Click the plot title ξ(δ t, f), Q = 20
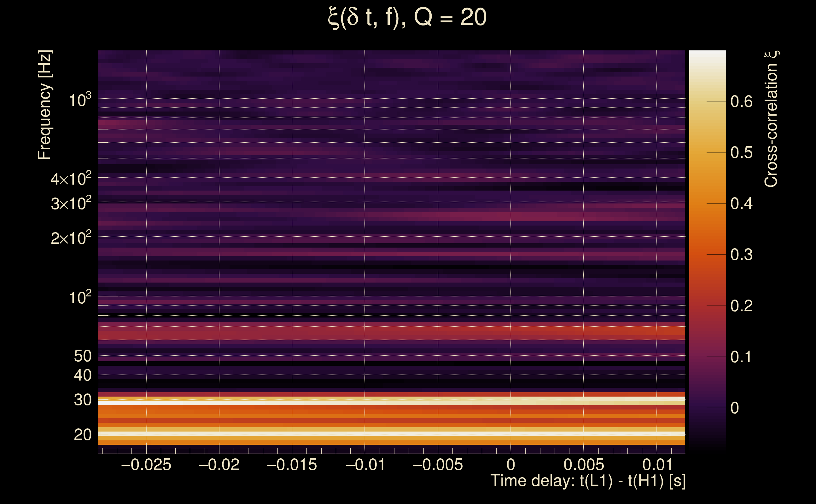The height and width of the screenshot is (504, 816). pos(407,17)
